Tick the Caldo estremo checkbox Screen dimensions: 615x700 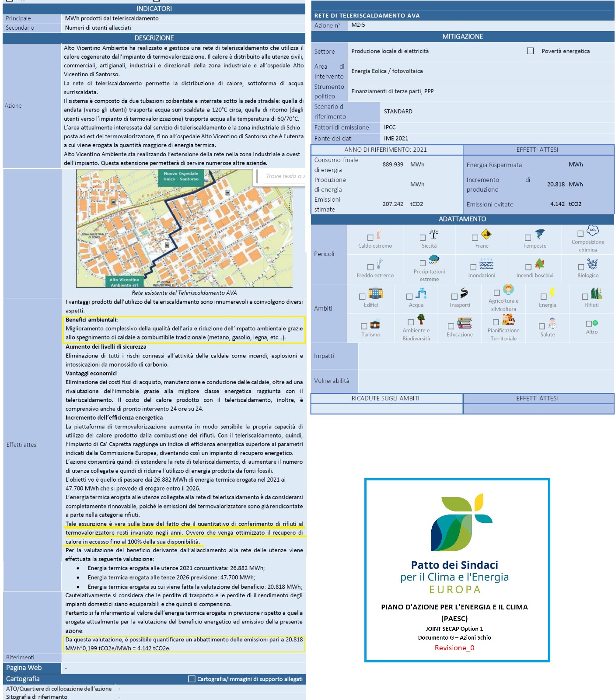[x=370, y=238]
